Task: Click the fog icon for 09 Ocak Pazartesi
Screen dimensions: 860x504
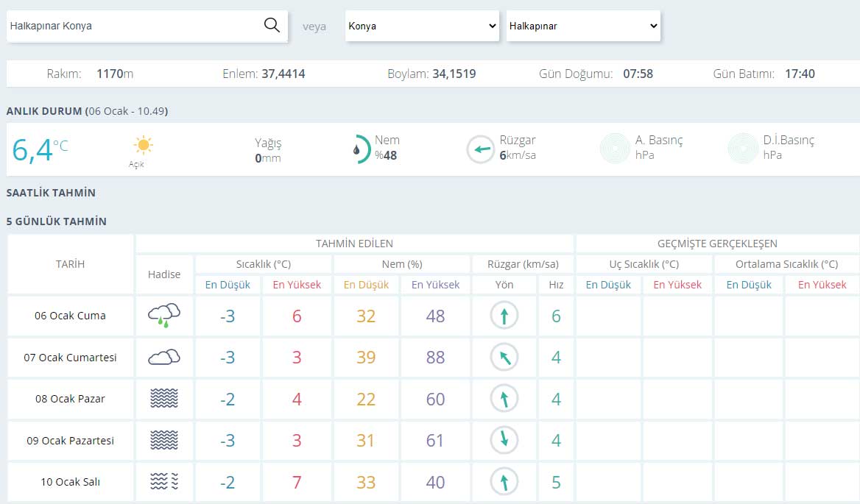Action: (x=164, y=440)
